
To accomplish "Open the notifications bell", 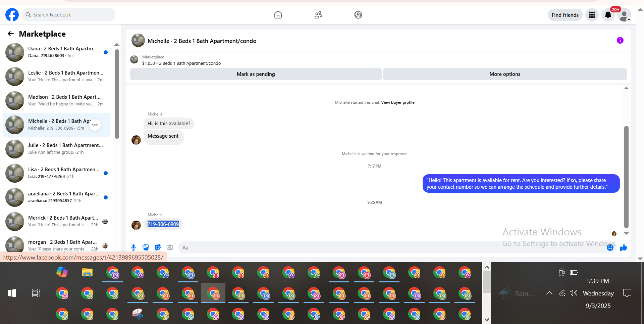I will coord(608,15).
